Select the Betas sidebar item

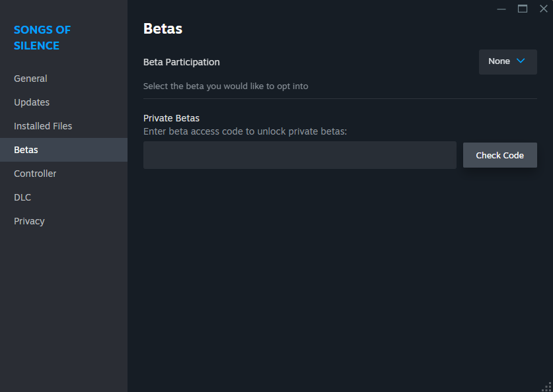(x=26, y=150)
